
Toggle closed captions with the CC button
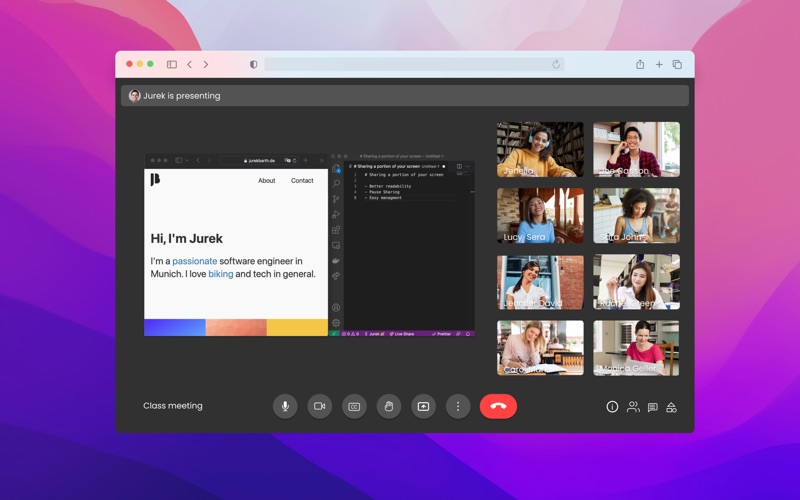coord(354,406)
